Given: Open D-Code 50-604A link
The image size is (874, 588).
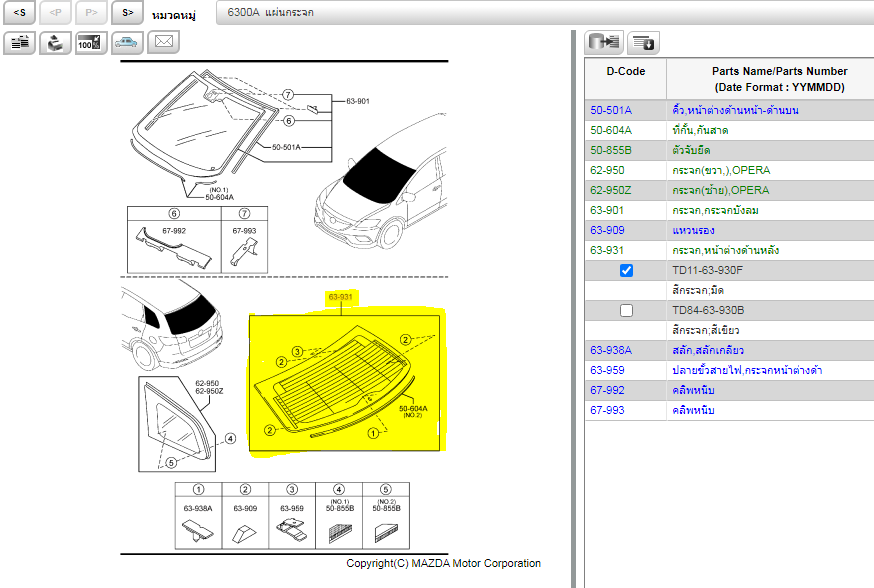Looking at the screenshot, I should (x=611, y=130).
